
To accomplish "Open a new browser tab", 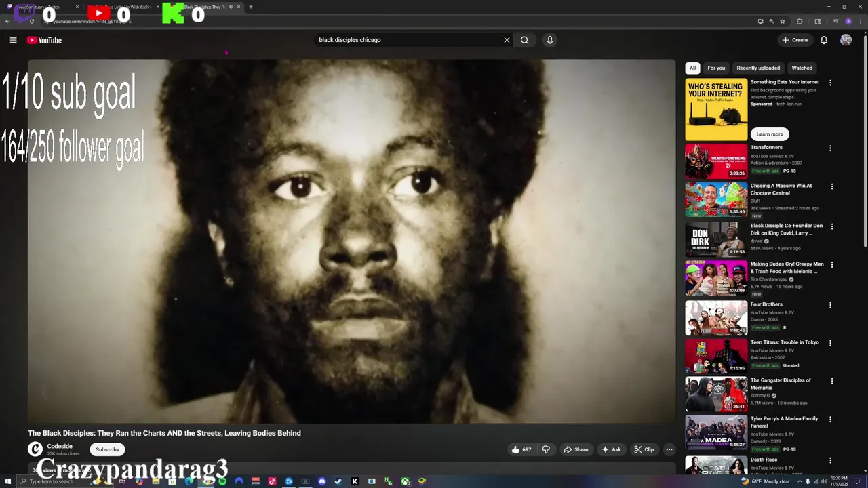I will click(x=251, y=7).
